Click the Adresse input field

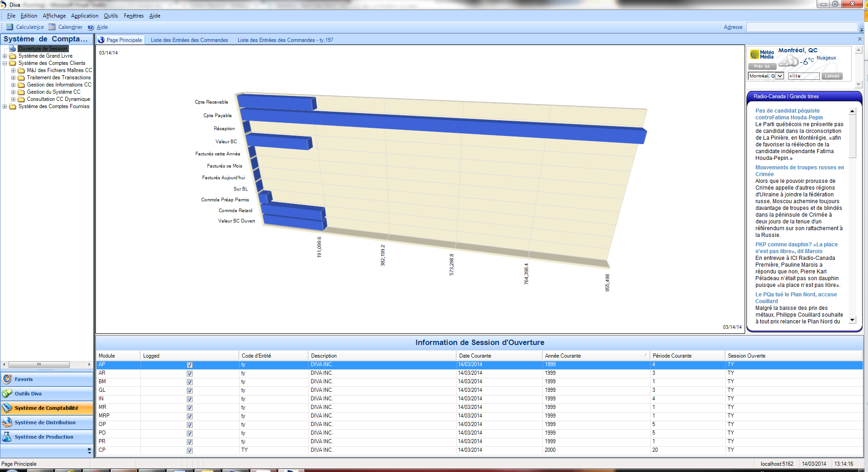pos(802,27)
